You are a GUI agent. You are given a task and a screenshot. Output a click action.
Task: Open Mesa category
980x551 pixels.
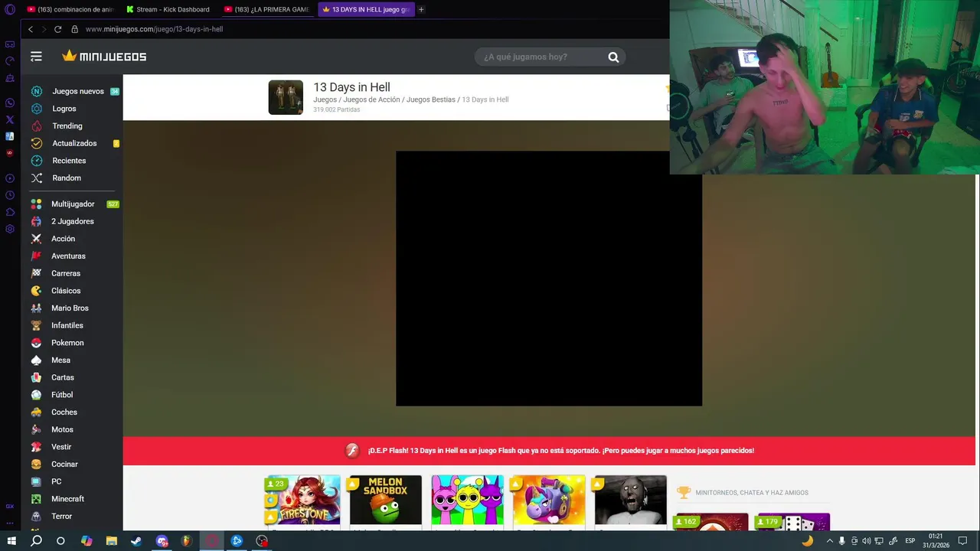point(60,360)
